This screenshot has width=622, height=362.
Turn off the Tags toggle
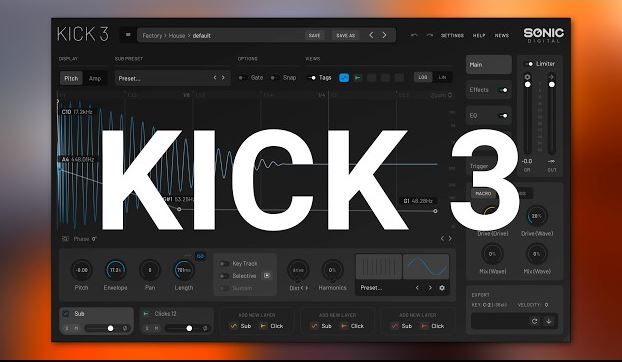(312, 78)
